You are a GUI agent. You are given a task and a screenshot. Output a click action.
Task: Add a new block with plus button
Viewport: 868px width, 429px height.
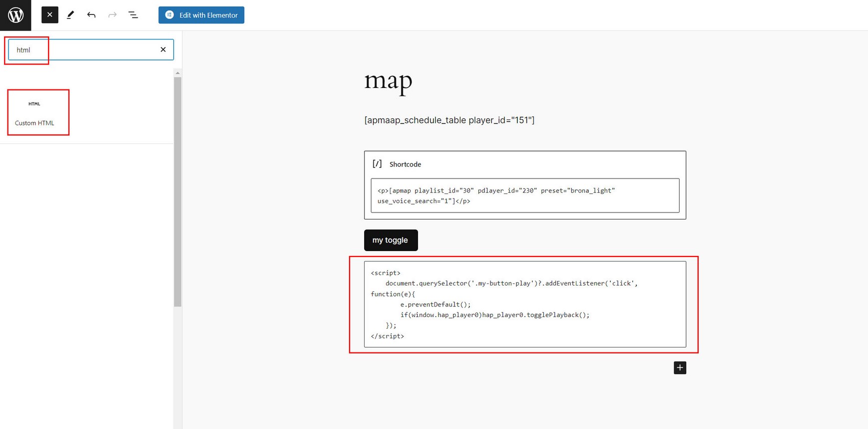[680, 368]
